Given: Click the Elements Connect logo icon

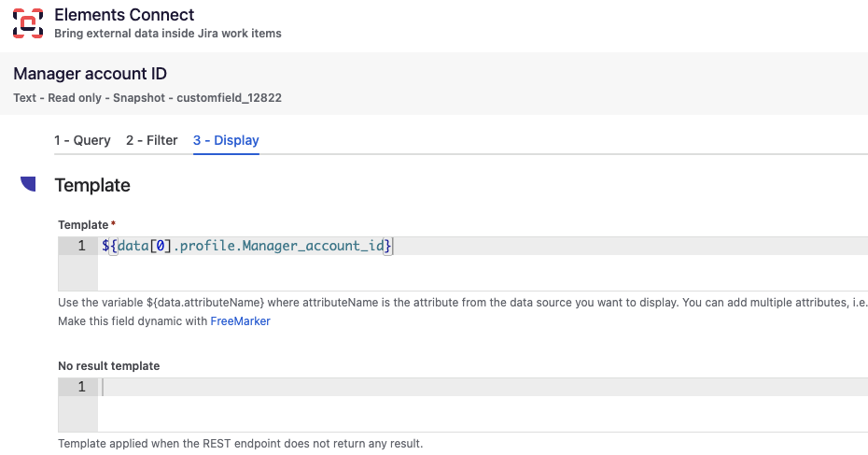Looking at the screenshot, I should click(28, 23).
